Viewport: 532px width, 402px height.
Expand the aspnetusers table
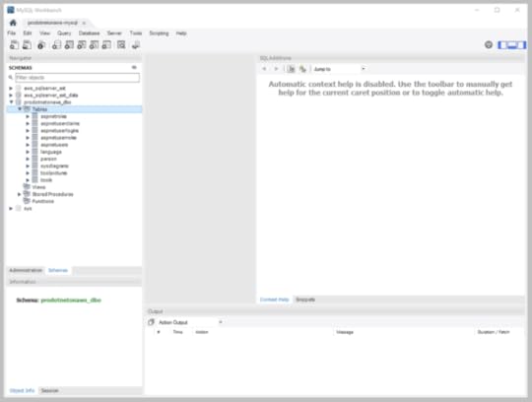click(28, 145)
